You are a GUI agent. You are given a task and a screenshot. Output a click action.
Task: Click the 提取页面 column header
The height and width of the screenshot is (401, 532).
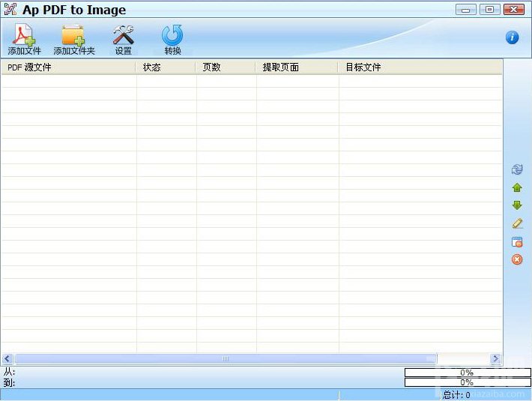point(297,67)
